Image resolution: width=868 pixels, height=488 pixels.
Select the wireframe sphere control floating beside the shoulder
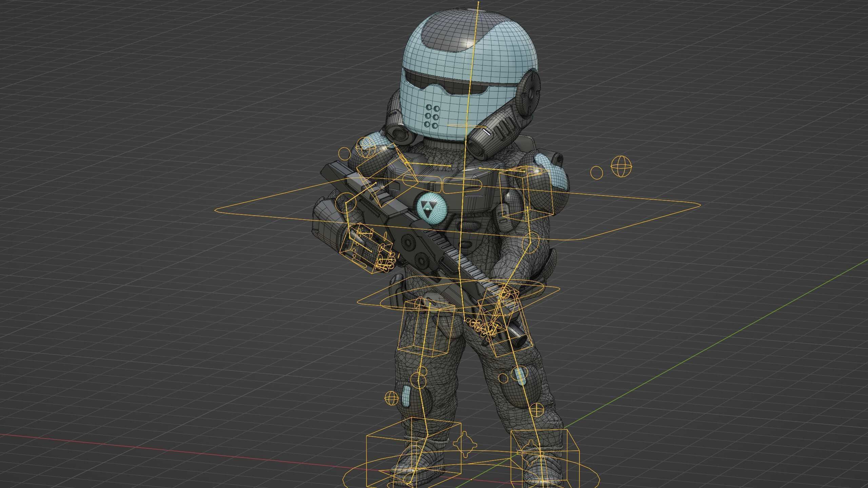pos(622,167)
